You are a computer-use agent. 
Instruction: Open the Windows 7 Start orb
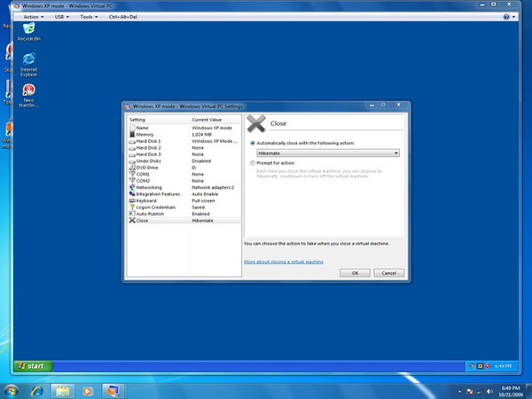(12, 391)
